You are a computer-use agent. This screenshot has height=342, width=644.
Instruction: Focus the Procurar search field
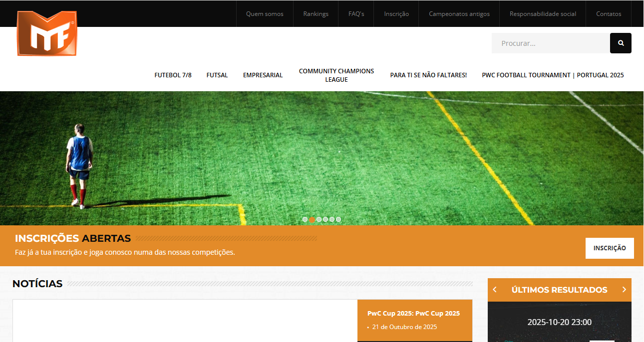click(551, 43)
